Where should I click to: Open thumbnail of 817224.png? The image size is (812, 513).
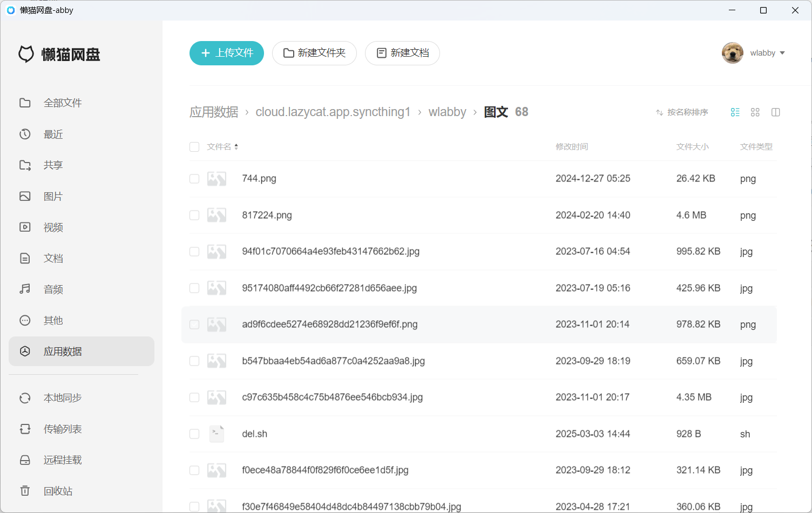coord(216,215)
